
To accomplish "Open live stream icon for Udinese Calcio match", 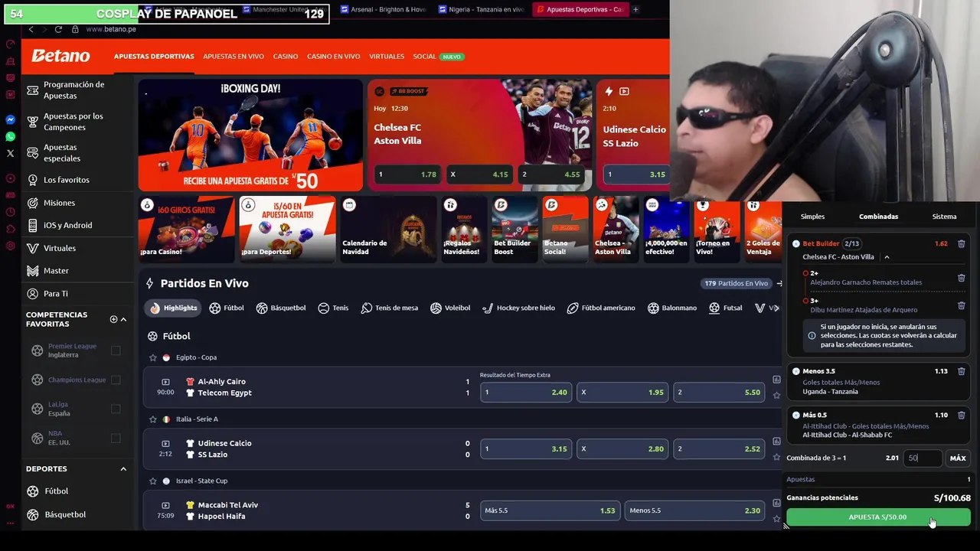I will 165,443.
